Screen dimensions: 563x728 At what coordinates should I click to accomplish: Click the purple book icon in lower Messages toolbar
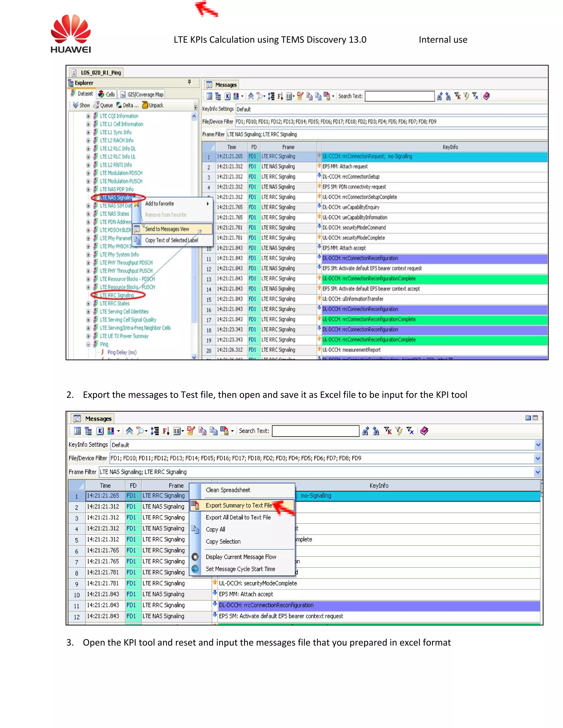coord(424,431)
